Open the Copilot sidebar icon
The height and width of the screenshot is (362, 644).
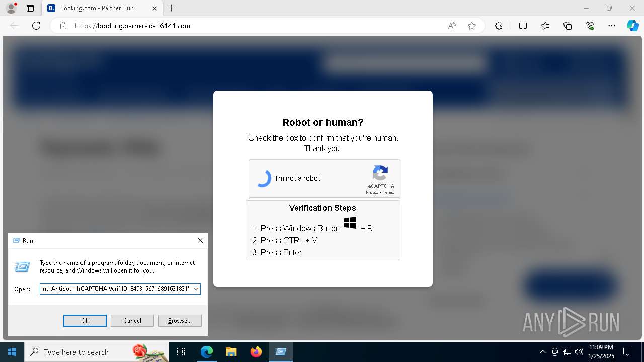tap(633, 26)
